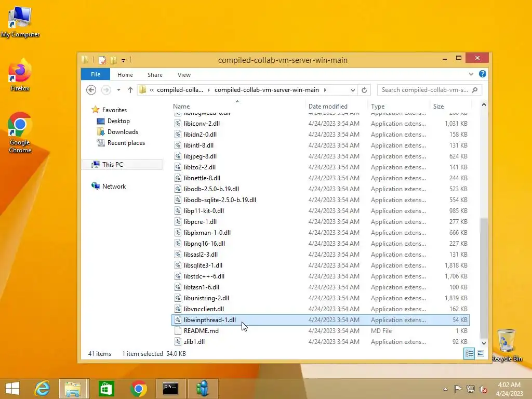Switch to the Command Prompt taskbar window
Screen dimensions: 532x399
click(170, 389)
